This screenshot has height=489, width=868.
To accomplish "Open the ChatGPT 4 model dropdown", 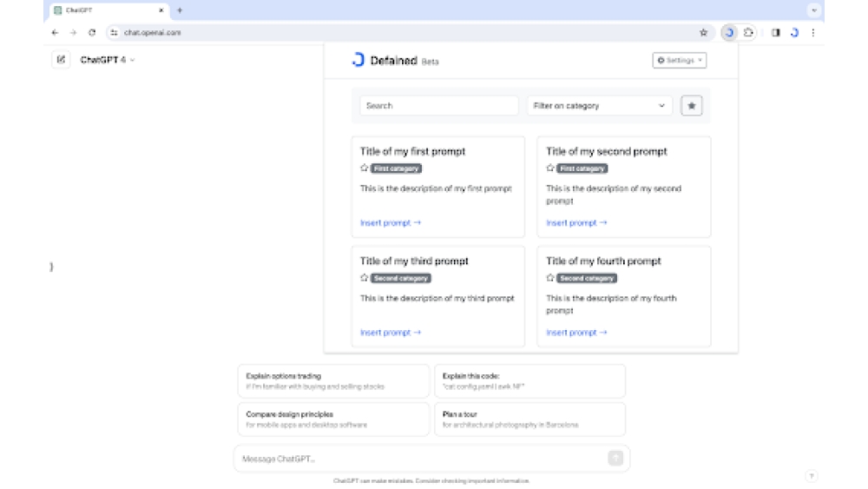I will 108,60.
